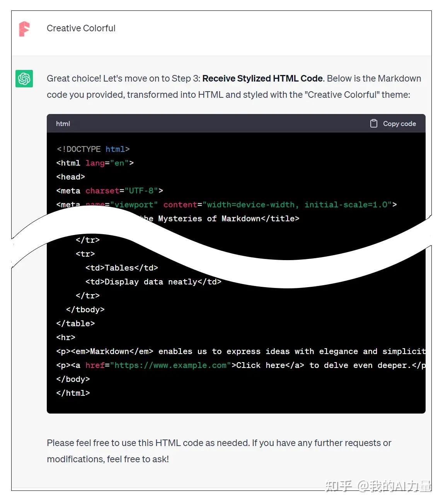Click the closing table tag in code
443x504 pixels.
coord(75,324)
